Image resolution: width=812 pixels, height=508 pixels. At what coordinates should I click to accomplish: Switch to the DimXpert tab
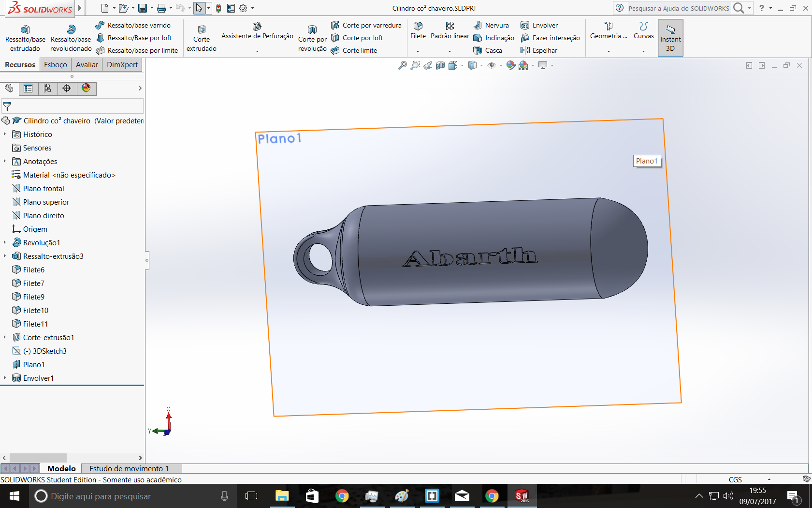coord(122,64)
